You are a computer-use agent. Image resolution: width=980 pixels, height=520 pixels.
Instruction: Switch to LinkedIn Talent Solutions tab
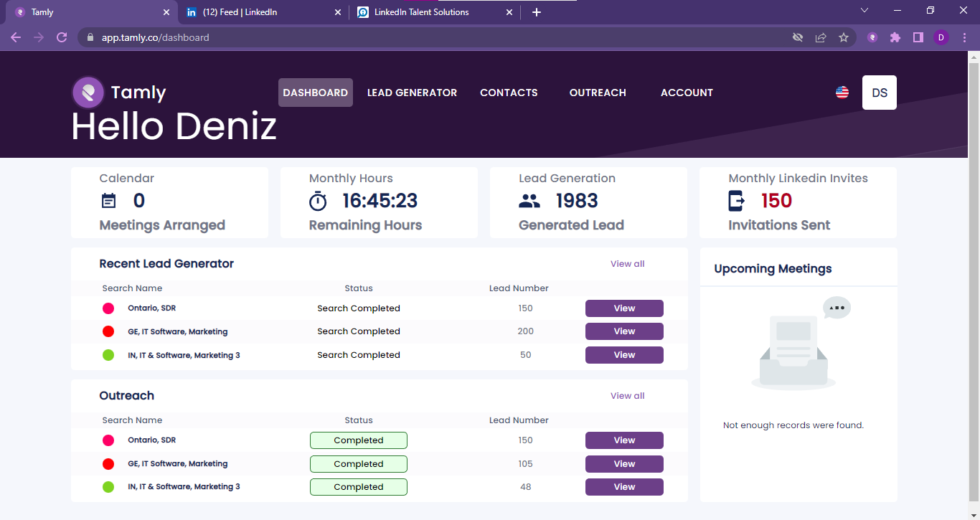tap(435, 12)
